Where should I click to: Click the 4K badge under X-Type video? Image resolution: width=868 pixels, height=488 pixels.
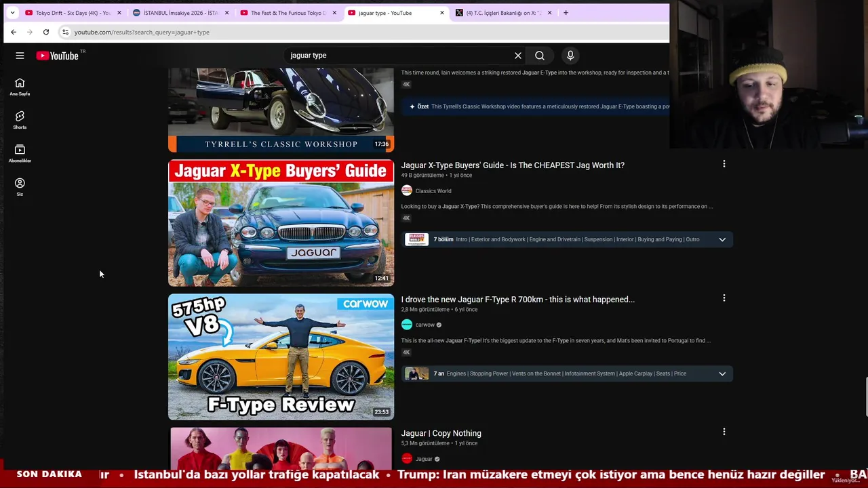[406, 218]
